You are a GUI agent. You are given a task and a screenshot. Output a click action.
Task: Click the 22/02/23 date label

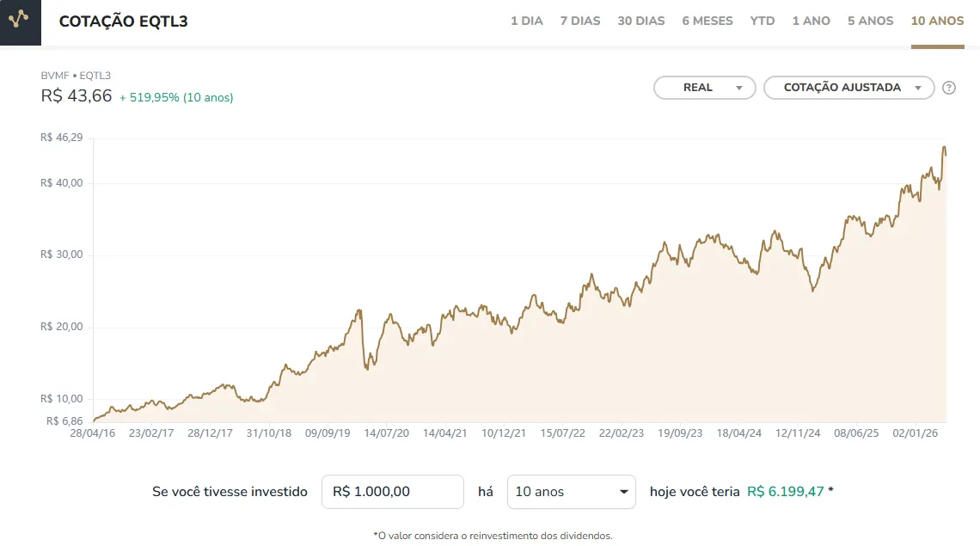tap(622, 433)
